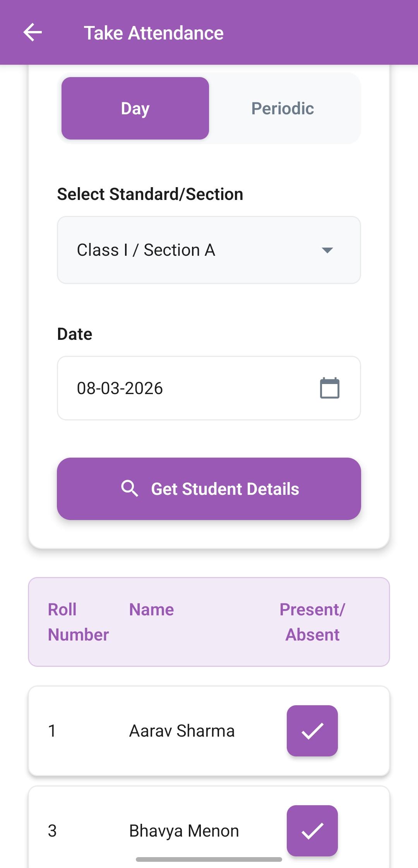Click the Select Standard/Section label
Image resolution: width=418 pixels, height=868 pixels.
pyautogui.click(x=150, y=194)
